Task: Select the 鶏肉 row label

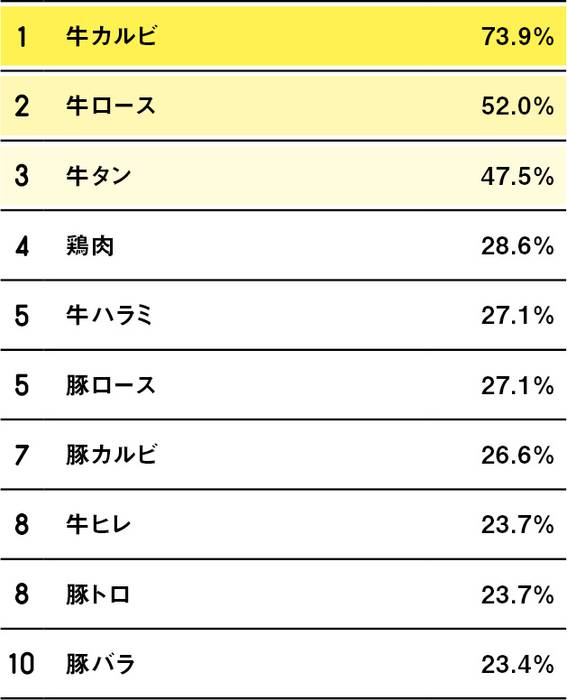Action: 90,246
